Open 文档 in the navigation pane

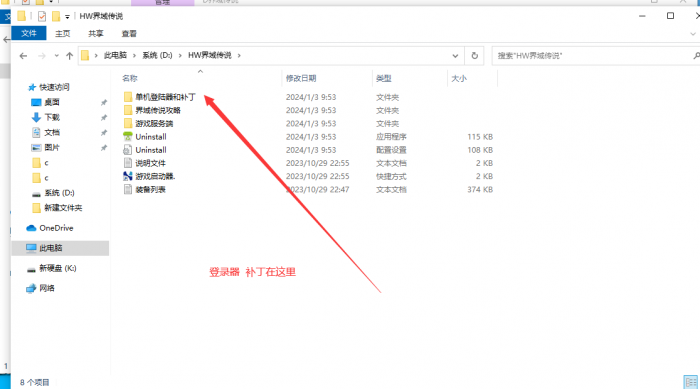(52, 132)
